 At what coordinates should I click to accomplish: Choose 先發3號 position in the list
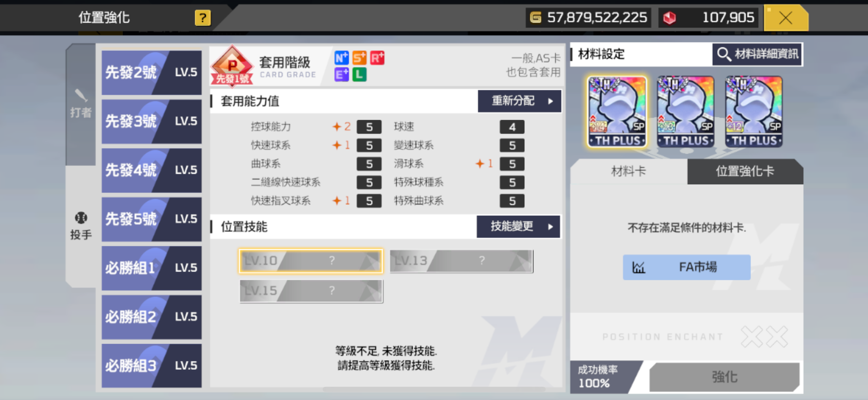tap(151, 121)
